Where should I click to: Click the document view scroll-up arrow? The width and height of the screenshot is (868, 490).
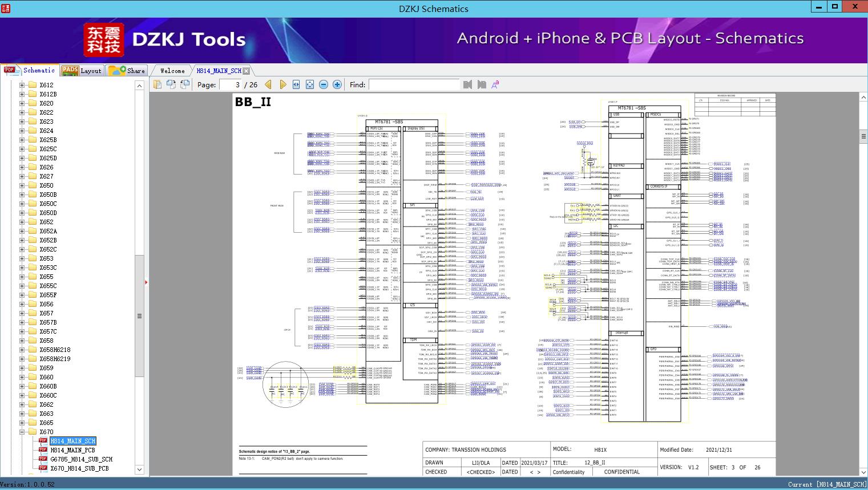(863, 98)
